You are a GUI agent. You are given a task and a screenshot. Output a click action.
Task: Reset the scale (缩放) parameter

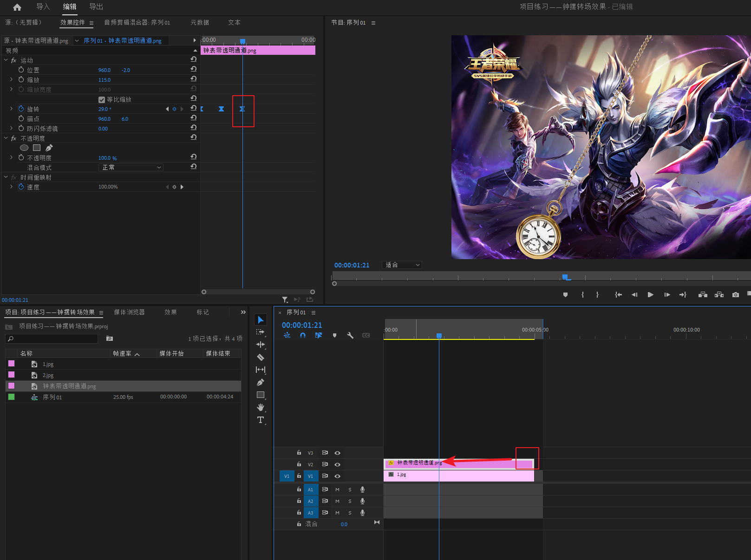click(194, 78)
